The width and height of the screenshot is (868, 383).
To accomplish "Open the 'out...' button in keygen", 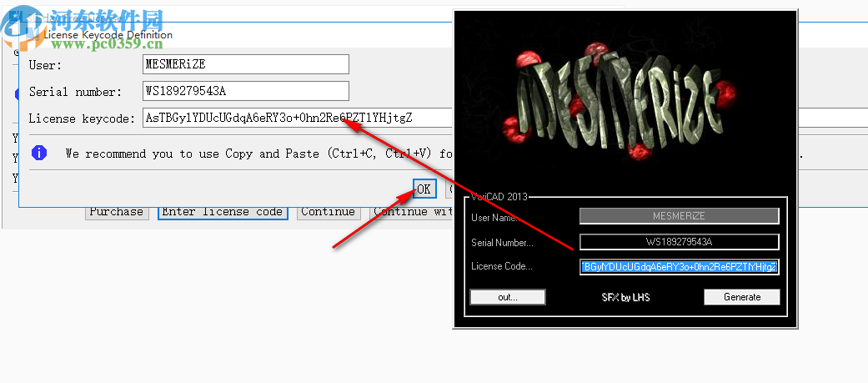I will click(508, 297).
